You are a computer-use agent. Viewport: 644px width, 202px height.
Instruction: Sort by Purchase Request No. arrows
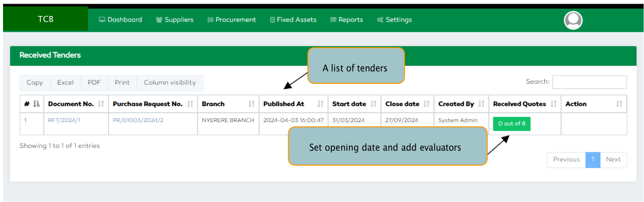click(x=190, y=104)
